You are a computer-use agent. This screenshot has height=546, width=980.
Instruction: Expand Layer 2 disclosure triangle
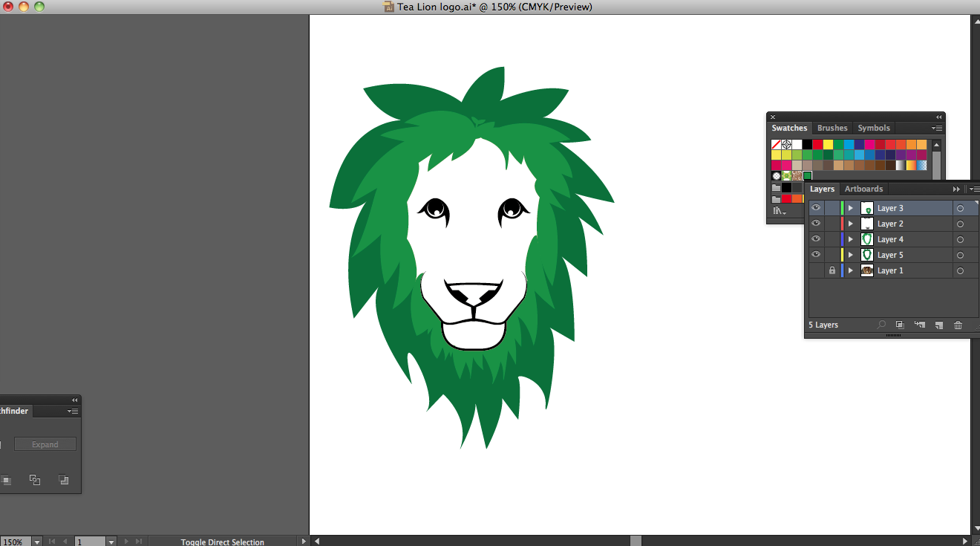coord(851,224)
